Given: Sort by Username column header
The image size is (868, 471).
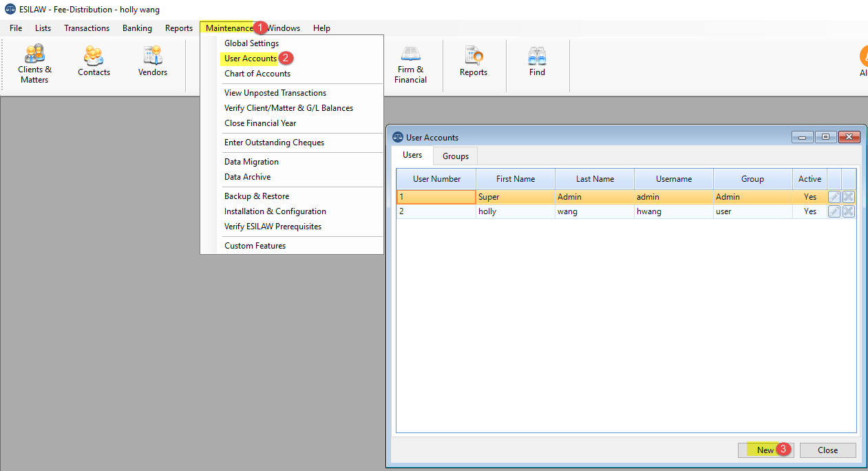Looking at the screenshot, I should click(x=674, y=179).
